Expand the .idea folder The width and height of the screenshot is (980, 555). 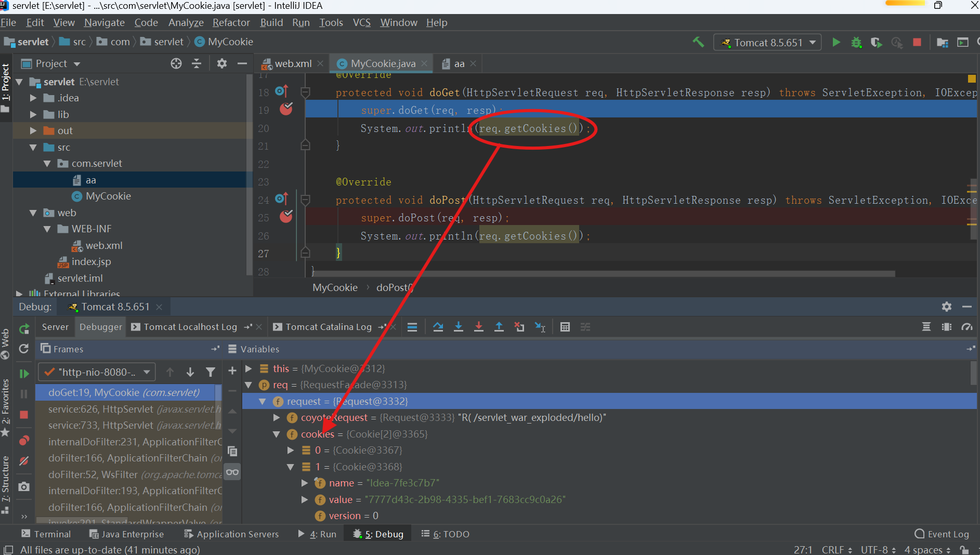point(33,98)
